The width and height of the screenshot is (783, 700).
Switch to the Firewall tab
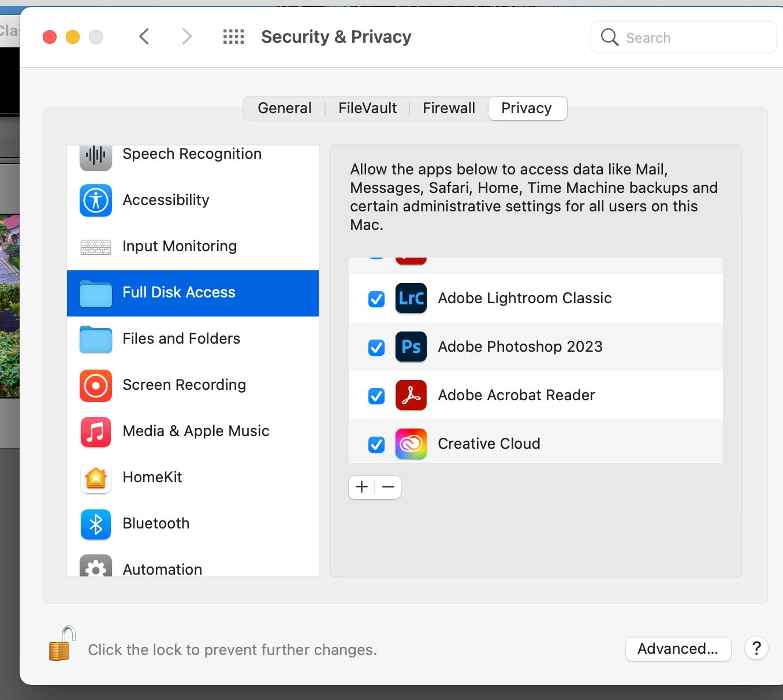click(x=449, y=109)
